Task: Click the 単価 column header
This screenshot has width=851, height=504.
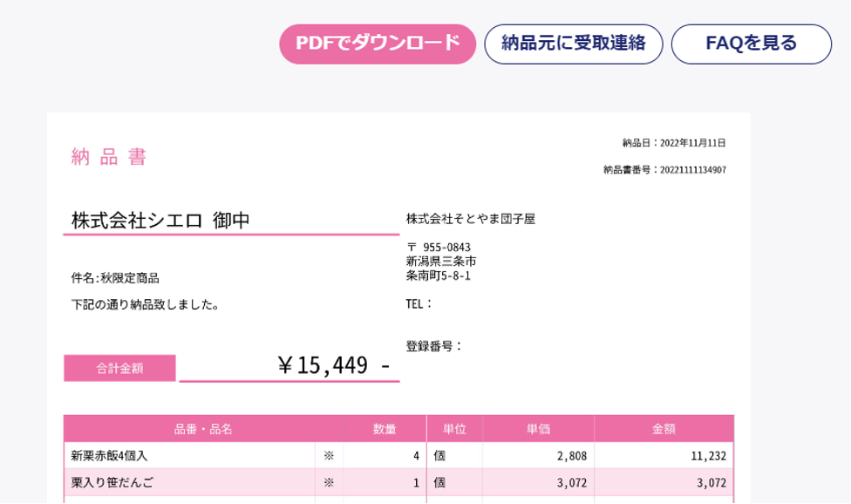Action: [538, 429]
